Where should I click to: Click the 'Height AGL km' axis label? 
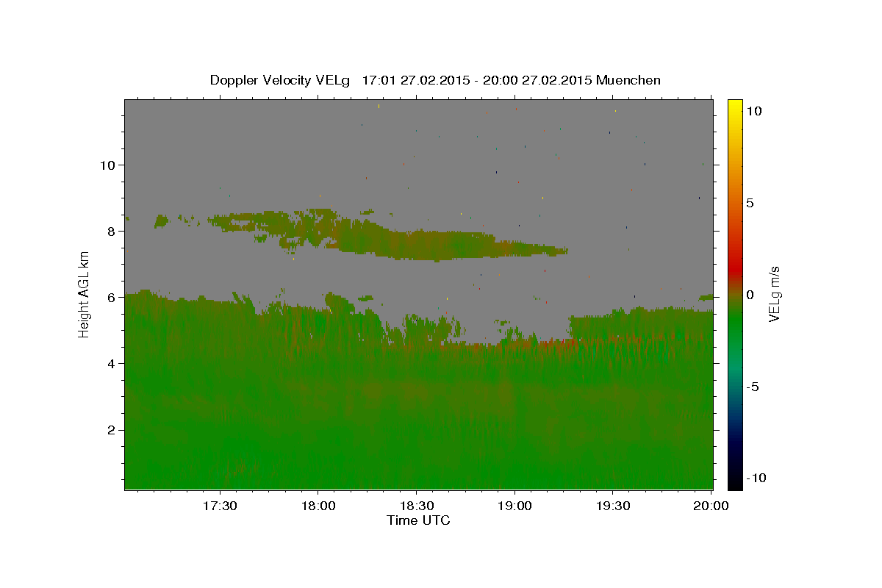point(85,293)
